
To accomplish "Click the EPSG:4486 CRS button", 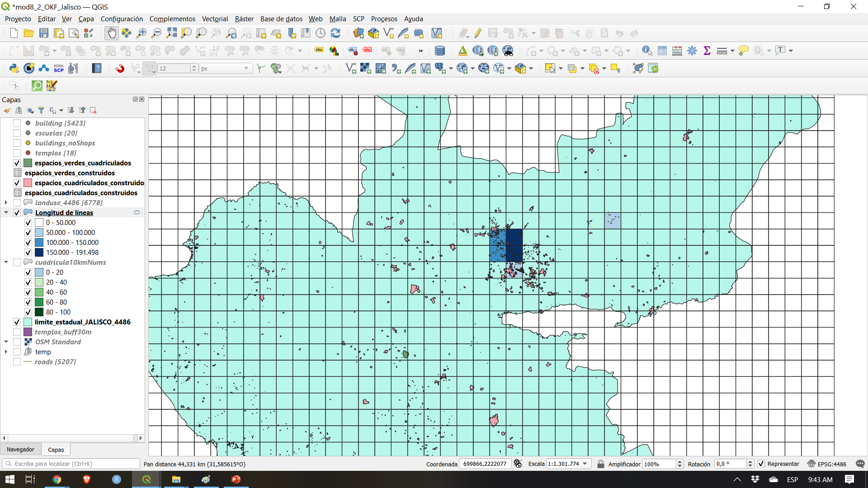I will [x=827, y=464].
